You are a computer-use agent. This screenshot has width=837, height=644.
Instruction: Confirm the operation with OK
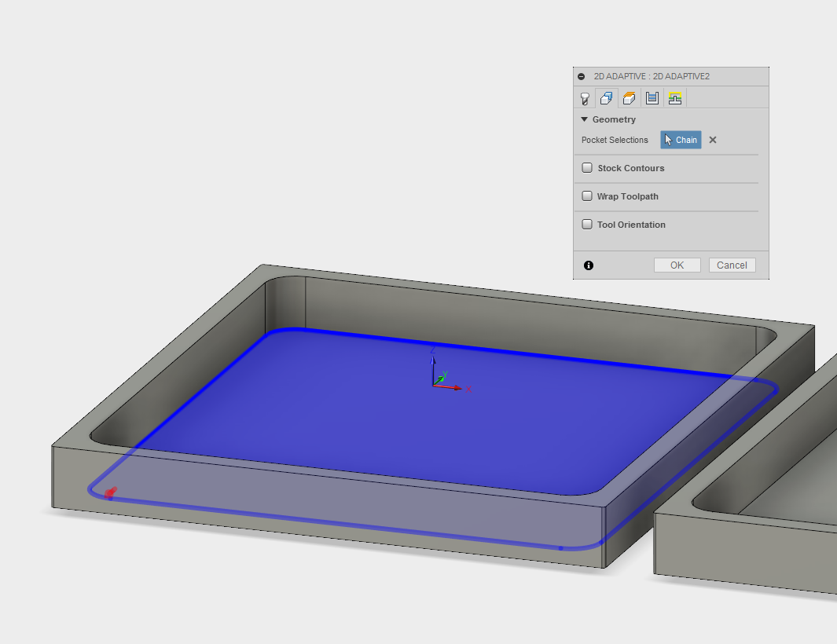click(x=677, y=265)
